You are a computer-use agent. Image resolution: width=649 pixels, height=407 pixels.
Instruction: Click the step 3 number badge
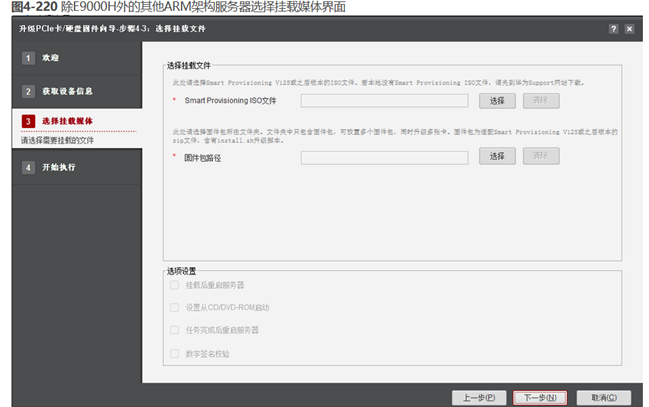tap(28, 121)
